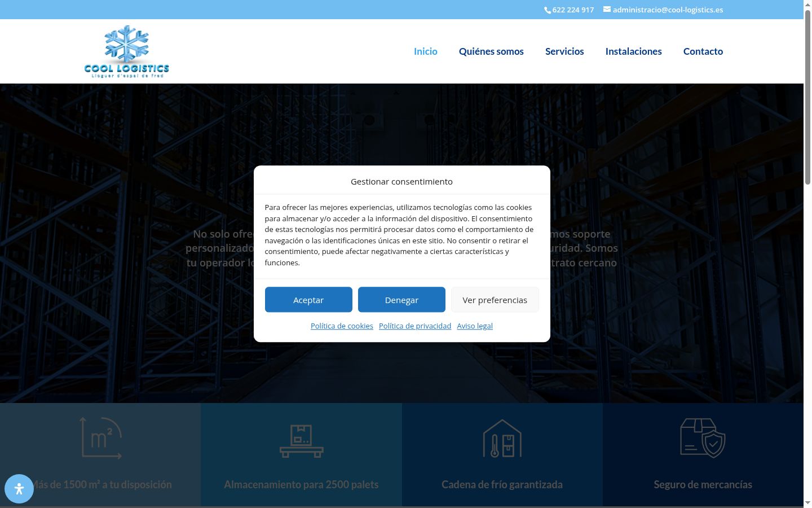The height and width of the screenshot is (508, 812).
Task: Open the accessibility widget button
Action: 19,489
